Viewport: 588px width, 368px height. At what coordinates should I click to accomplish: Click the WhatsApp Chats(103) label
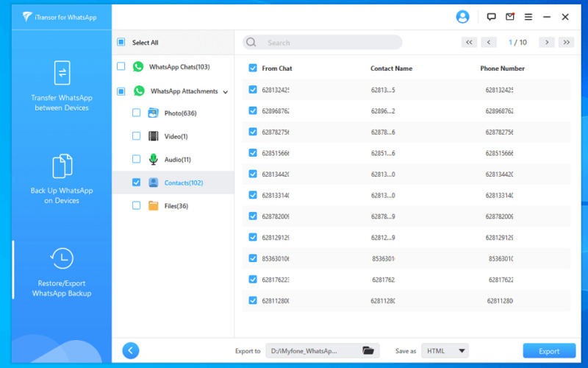pyautogui.click(x=179, y=67)
